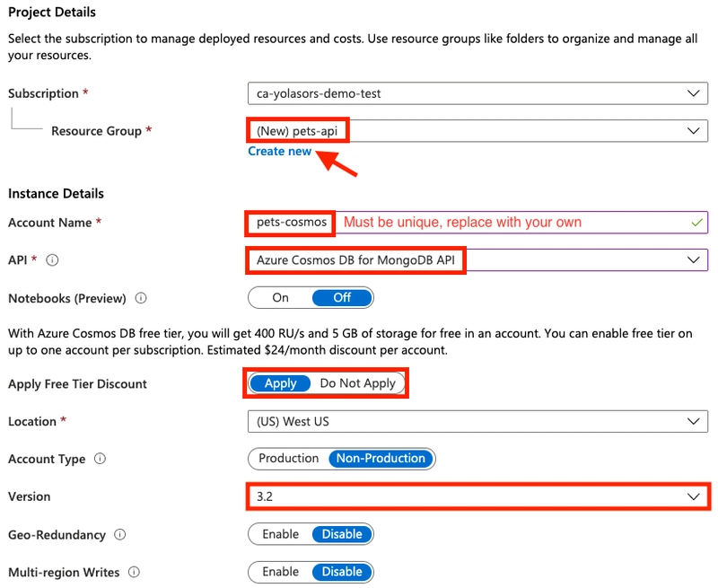
Task: Set Account Type to Non-Production
Action: 381,459
